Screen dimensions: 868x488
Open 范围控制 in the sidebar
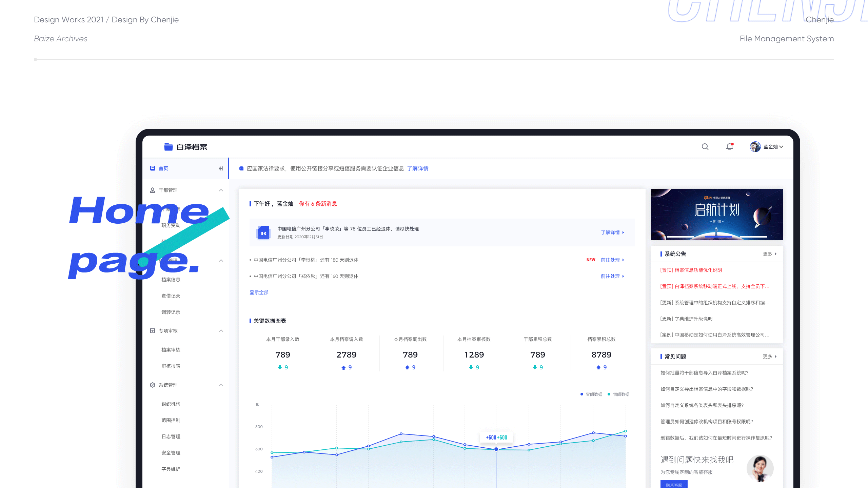point(171,420)
